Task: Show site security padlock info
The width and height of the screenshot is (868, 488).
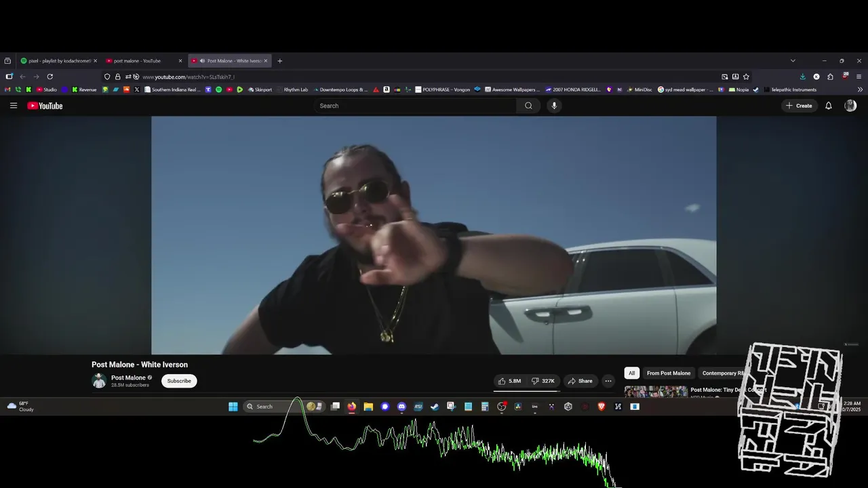Action: (117, 77)
